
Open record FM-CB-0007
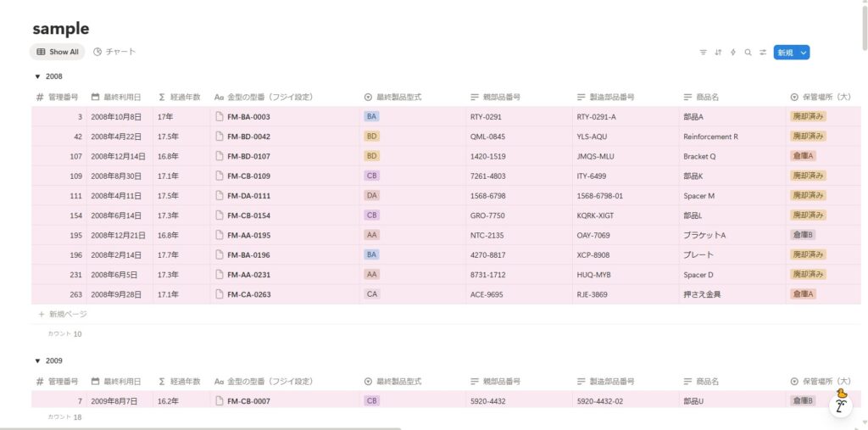tap(248, 401)
